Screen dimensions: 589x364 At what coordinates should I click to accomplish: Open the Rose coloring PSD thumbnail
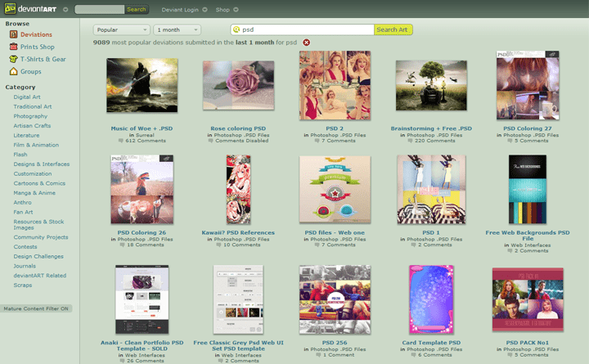pyautogui.click(x=239, y=85)
